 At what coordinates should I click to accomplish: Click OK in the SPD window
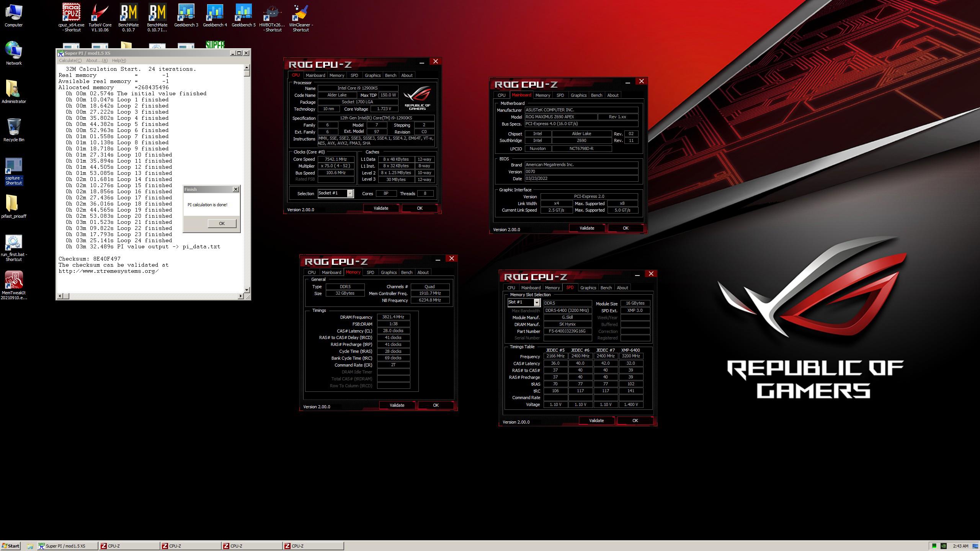[635, 421]
